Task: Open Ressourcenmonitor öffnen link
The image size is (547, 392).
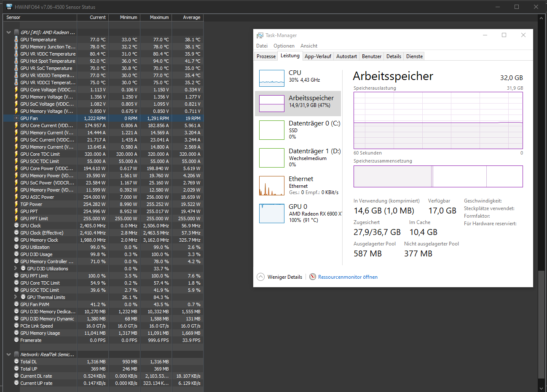Action: click(x=348, y=277)
